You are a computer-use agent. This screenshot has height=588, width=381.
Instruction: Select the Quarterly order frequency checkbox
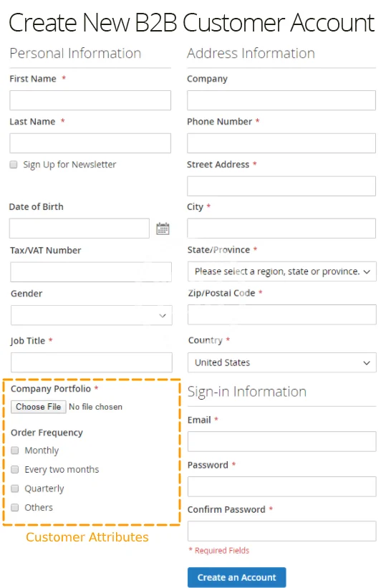coord(14,488)
